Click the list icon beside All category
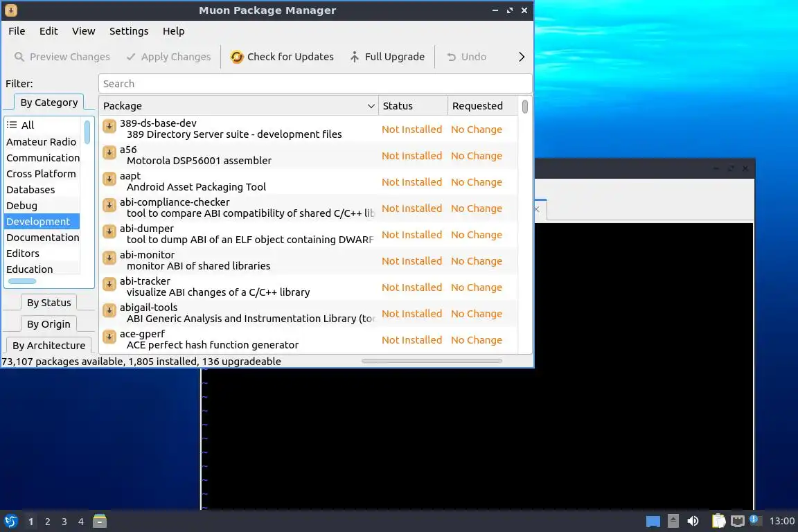The image size is (798, 532). [x=12, y=125]
